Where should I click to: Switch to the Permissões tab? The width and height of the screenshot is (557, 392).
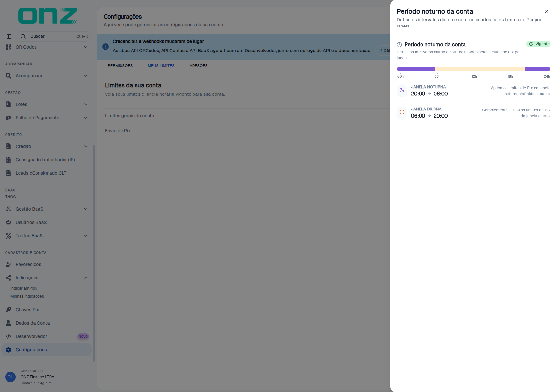(x=120, y=66)
